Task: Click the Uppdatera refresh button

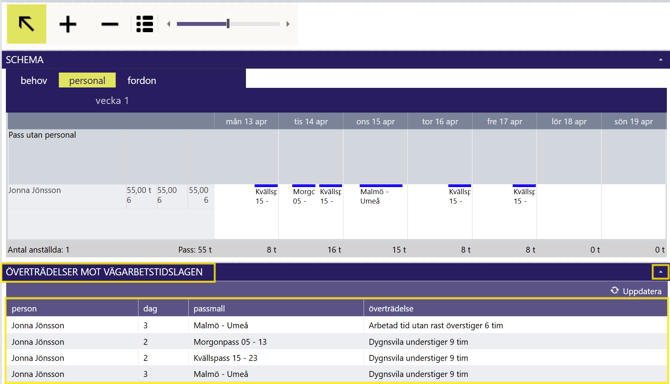Action: point(636,291)
